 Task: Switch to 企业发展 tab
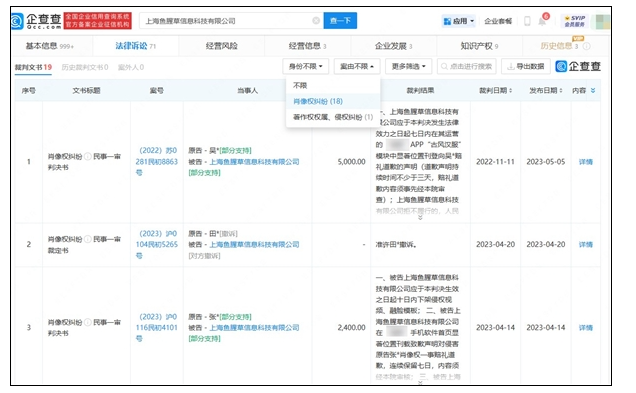coord(393,46)
